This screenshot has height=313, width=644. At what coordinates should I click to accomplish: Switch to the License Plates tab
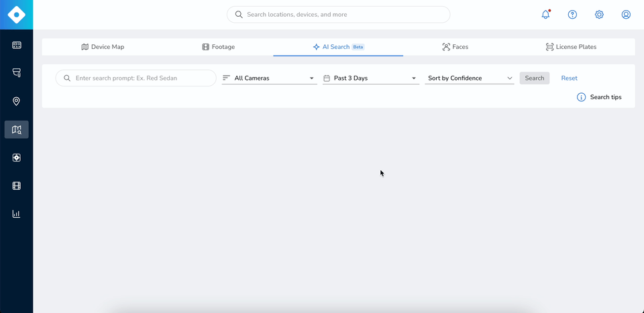tap(571, 47)
